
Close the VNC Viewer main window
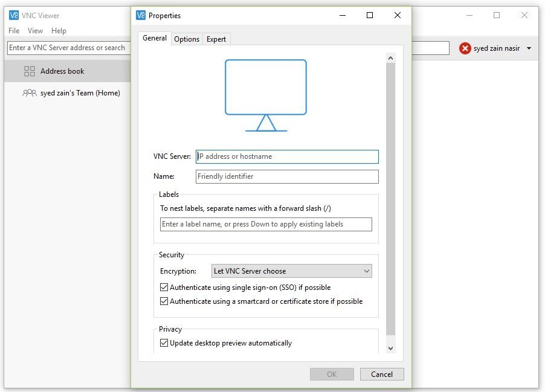524,15
